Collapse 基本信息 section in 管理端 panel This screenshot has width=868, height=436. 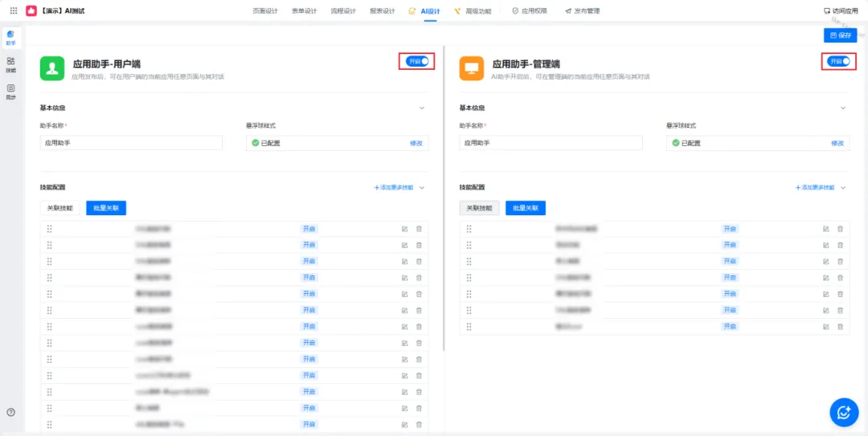[x=843, y=108]
